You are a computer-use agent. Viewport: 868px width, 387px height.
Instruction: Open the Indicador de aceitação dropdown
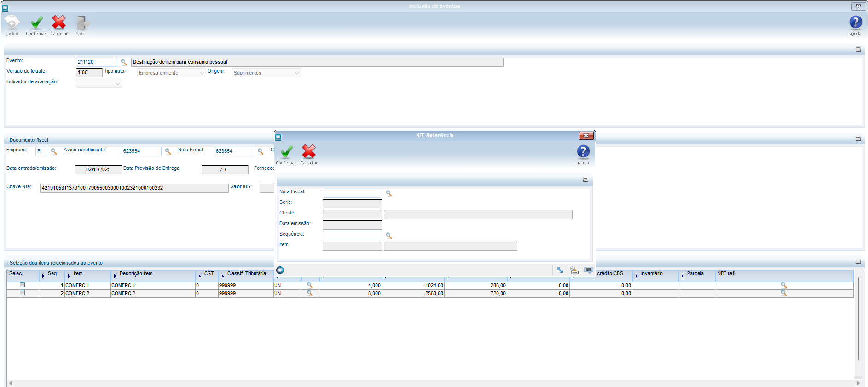pyautogui.click(x=99, y=83)
